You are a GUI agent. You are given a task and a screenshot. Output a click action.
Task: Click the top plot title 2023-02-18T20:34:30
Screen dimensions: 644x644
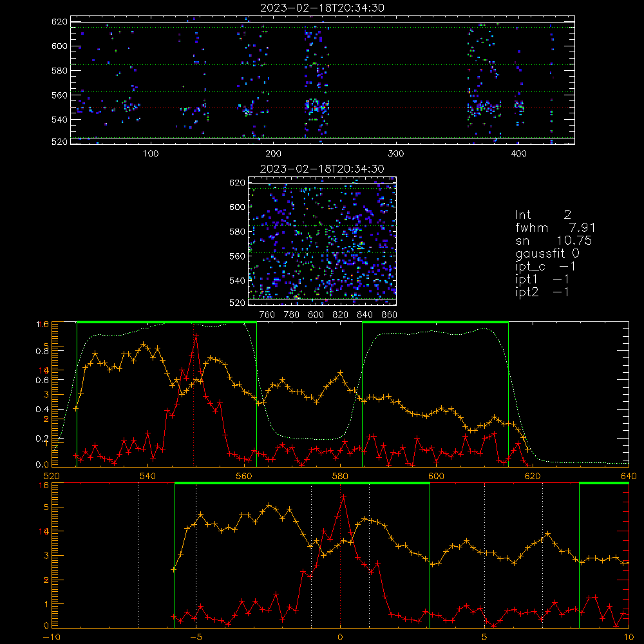[x=322, y=8]
